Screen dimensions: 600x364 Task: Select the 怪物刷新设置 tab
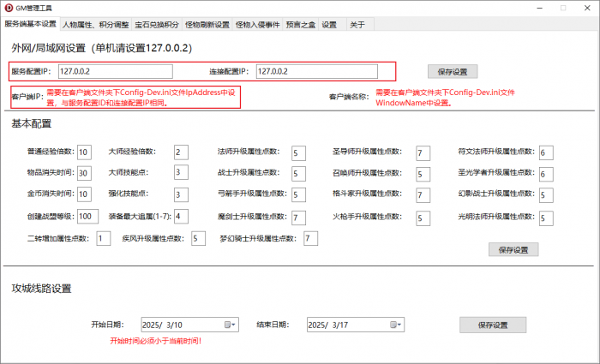[x=207, y=25]
